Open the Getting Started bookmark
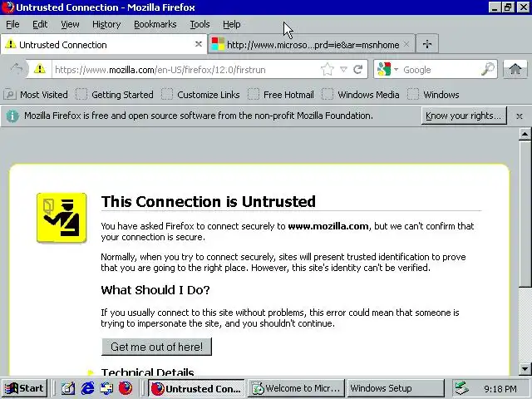The width and height of the screenshot is (532, 399). click(x=115, y=95)
